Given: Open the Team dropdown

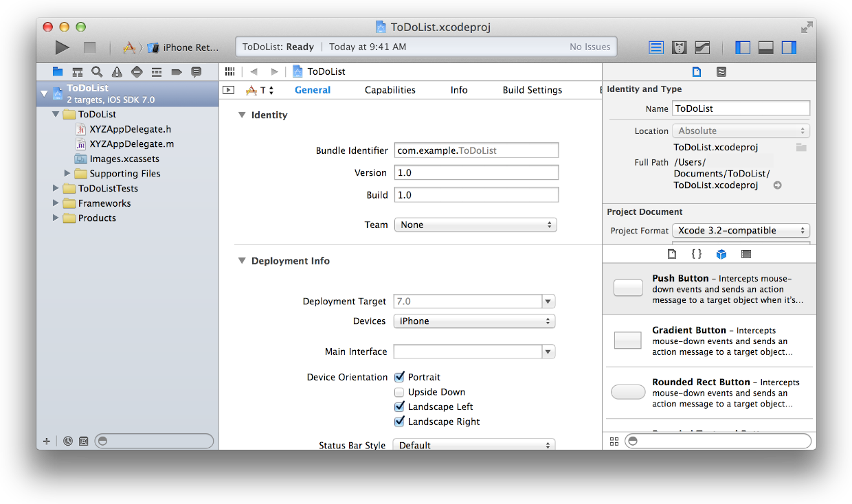Looking at the screenshot, I should point(475,225).
